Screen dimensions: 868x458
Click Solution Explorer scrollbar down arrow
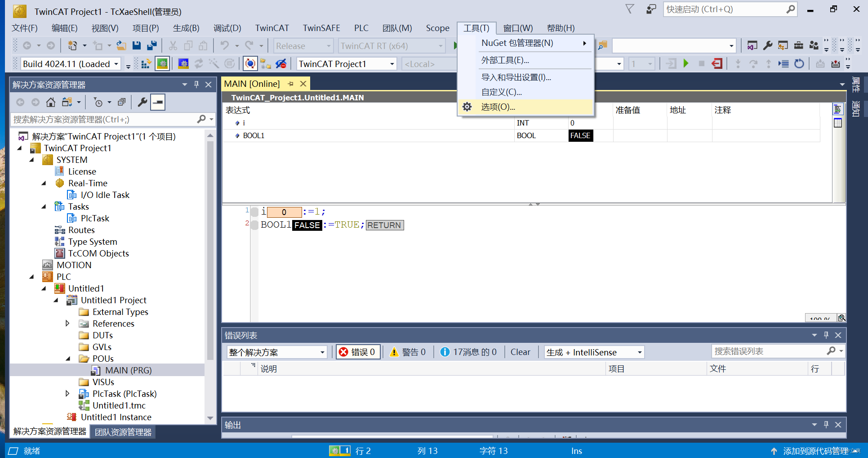[210, 418]
